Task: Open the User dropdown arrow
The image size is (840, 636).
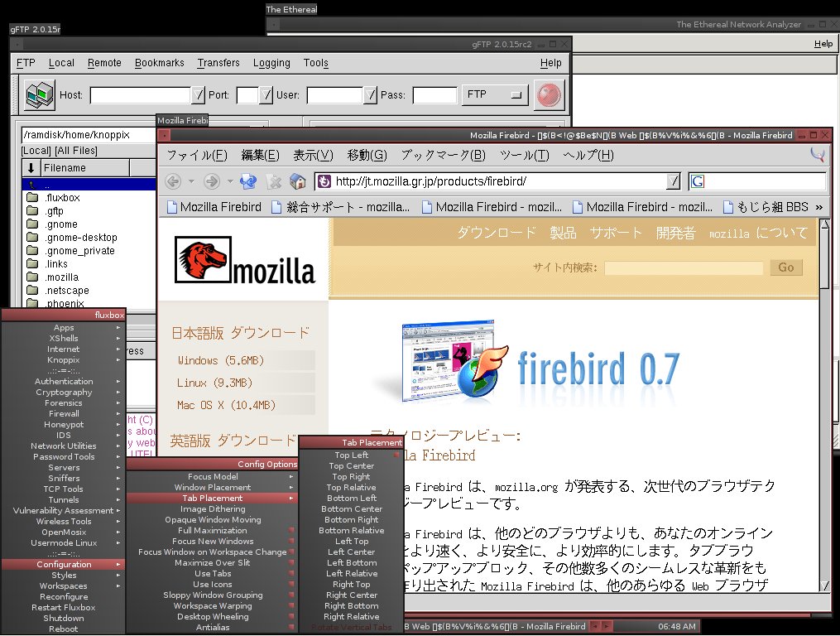Action: [370, 95]
